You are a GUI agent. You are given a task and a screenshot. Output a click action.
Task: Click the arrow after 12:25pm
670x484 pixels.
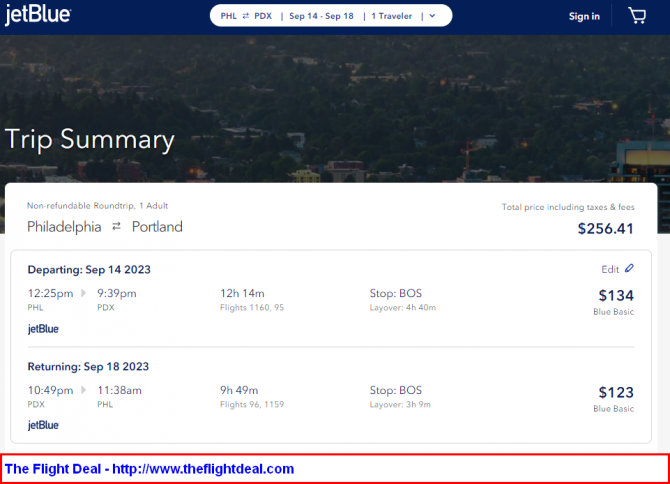[83, 293]
